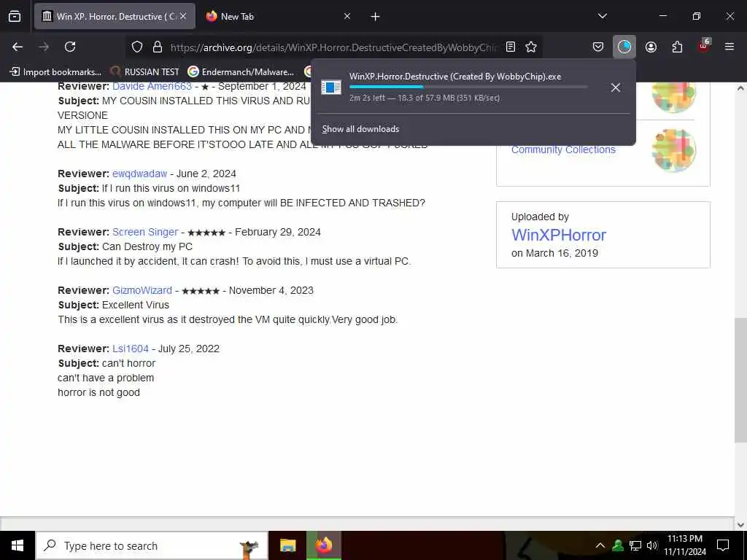Click the download progress bar

click(468, 87)
